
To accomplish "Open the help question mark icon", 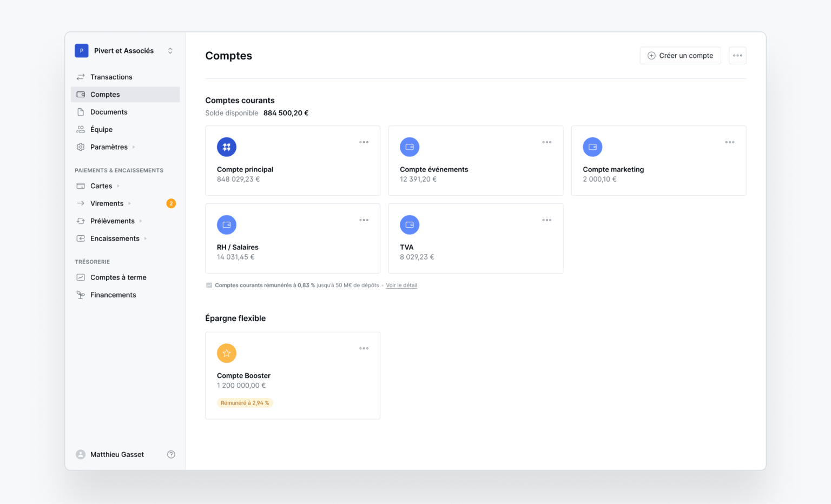I will click(x=171, y=454).
